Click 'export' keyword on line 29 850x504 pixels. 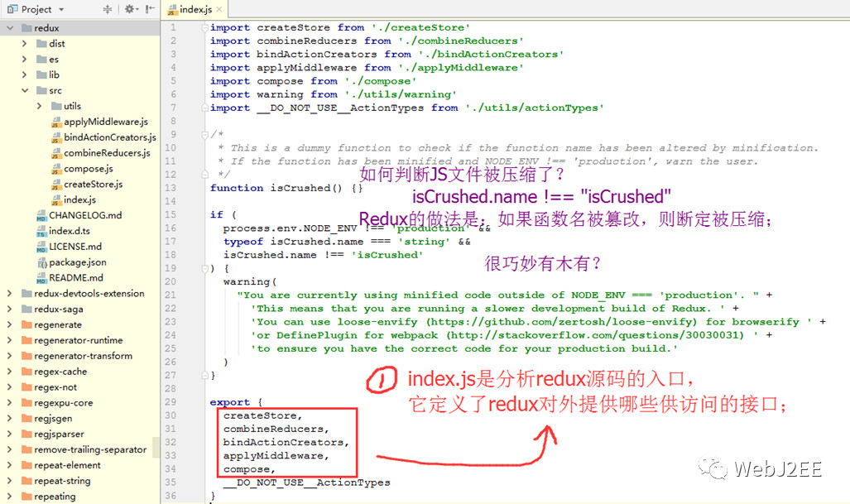tap(230, 402)
